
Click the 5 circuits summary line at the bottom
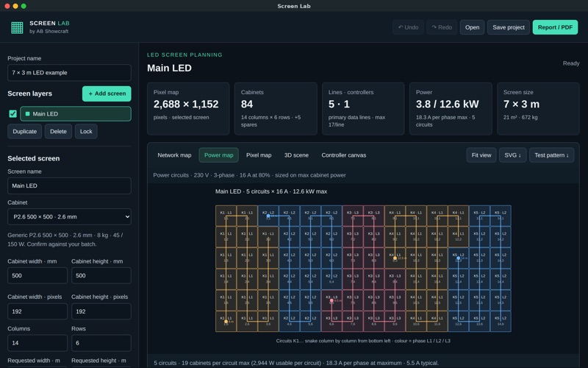(x=296, y=363)
